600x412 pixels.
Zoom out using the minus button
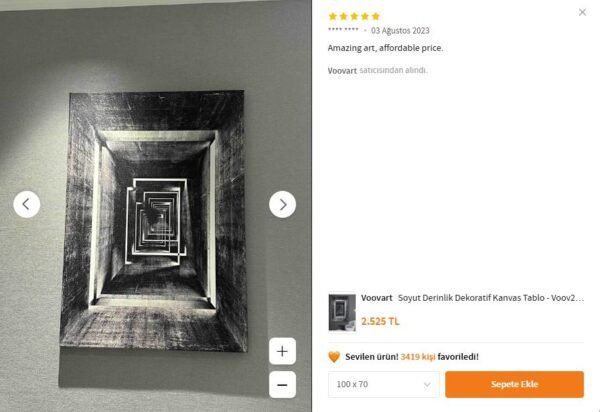[282, 384]
